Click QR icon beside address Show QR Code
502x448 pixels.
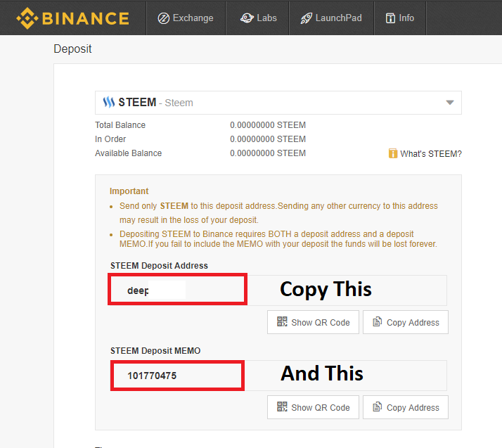pyautogui.click(x=282, y=321)
